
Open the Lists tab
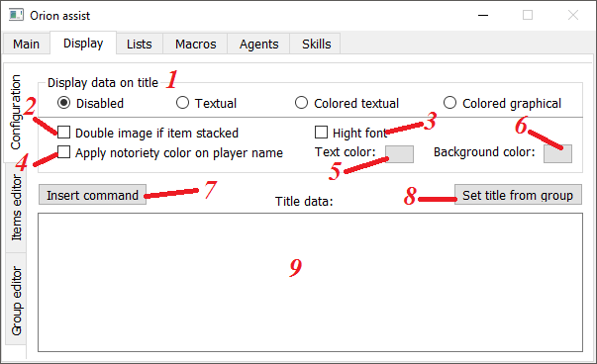(140, 44)
